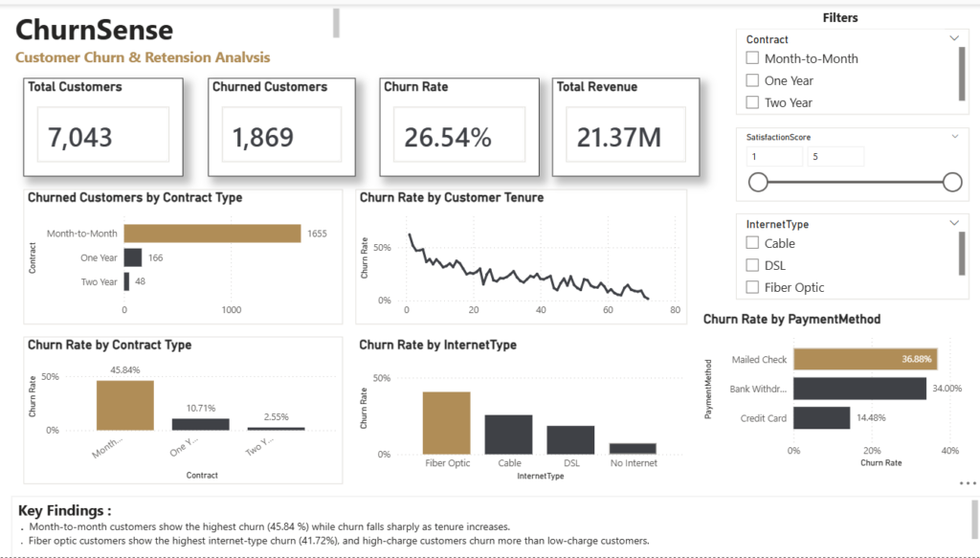Screen dimensions: 980x558
Task: Select the No Internet churn rate column
Action: 633,449
